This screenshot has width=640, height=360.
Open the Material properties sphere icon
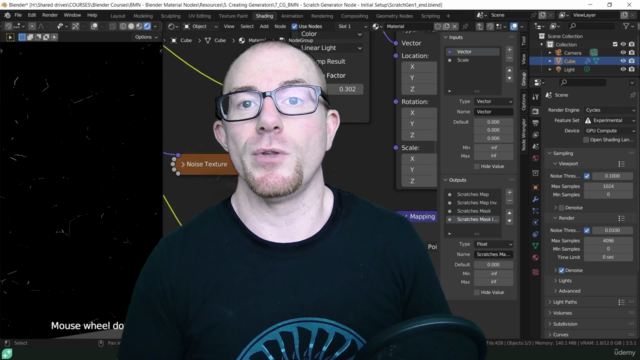click(x=536, y=258)
